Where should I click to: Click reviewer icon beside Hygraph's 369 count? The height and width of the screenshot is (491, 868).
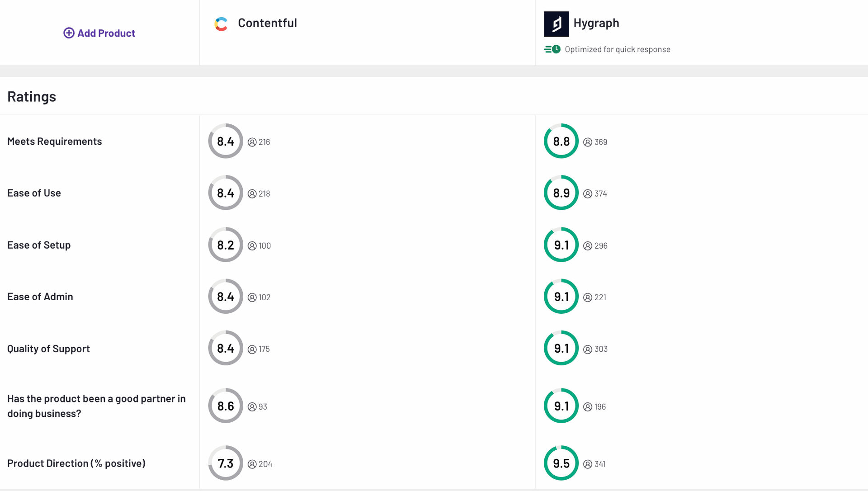[587, 142]
